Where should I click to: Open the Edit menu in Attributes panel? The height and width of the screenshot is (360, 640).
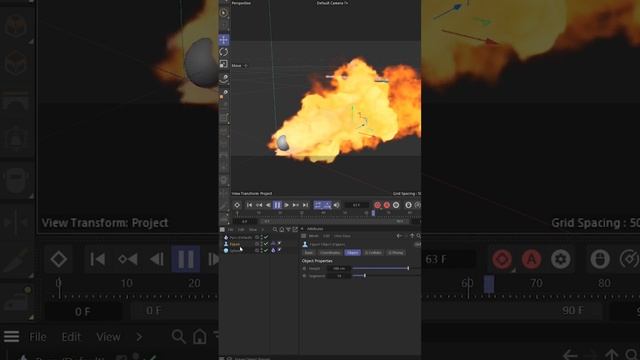327,236
